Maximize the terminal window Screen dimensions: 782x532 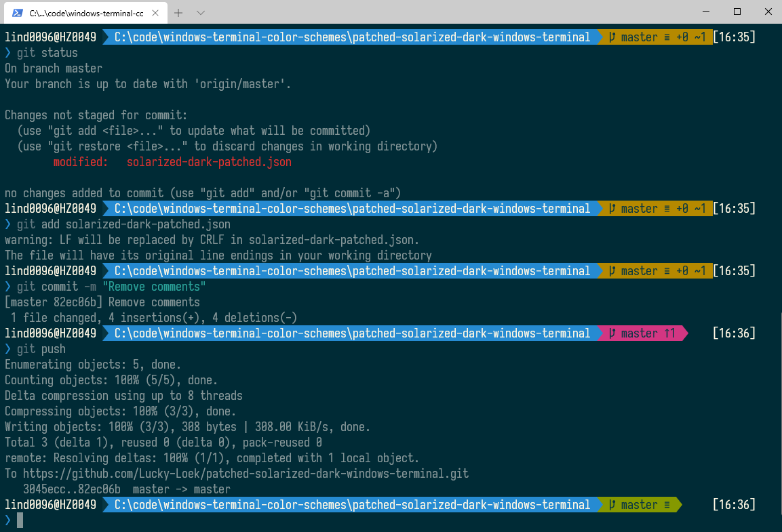point(737,12)
